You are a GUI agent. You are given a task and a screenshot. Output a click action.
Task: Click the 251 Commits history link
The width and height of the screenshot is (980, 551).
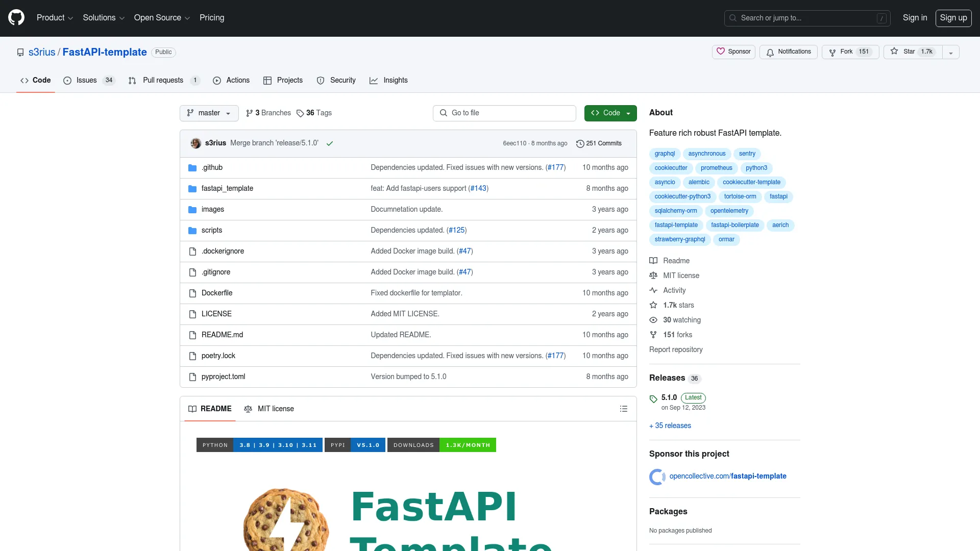click(x=599, y=143)
